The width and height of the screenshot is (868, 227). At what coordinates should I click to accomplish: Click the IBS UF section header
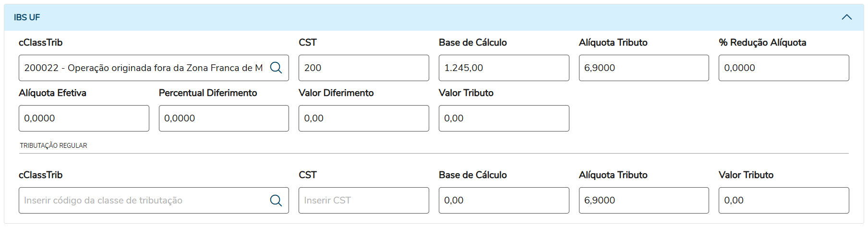[432, 17]
